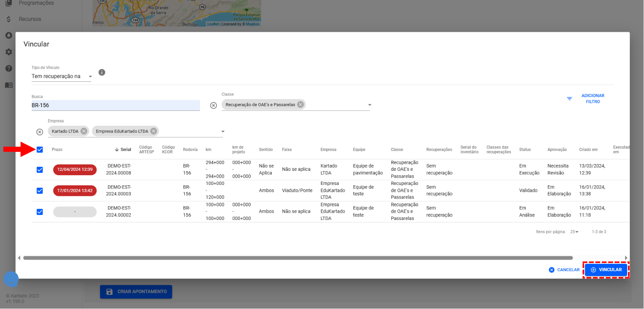Image resolution: width=644 pixels, height=309 pixels.
Task: Click the info icon beside Tipo de Vínculo
Action: [102, 73]
